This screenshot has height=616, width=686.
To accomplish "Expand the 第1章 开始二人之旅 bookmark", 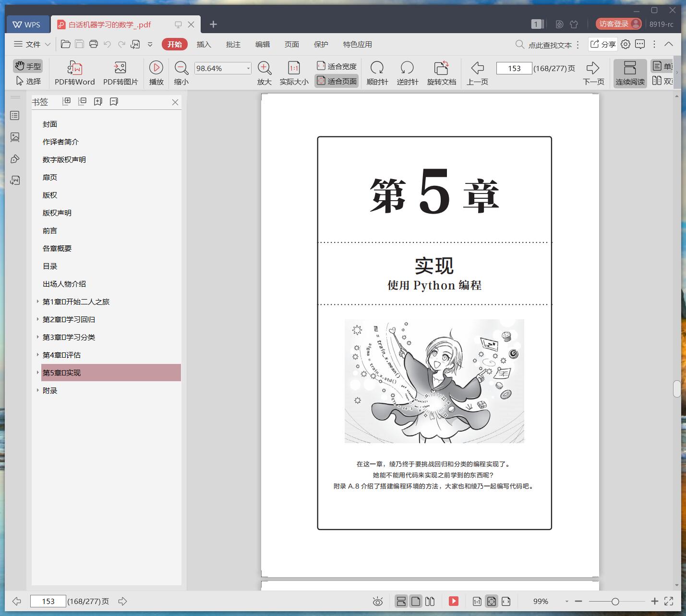I will 38,302.
